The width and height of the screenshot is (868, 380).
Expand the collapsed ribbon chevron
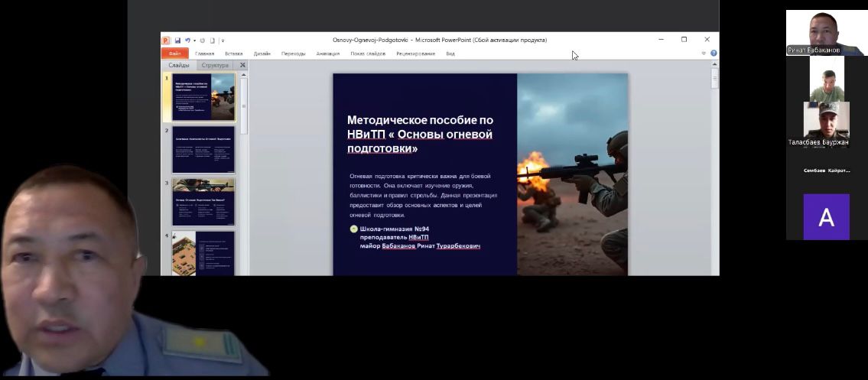tap(704, 54)
